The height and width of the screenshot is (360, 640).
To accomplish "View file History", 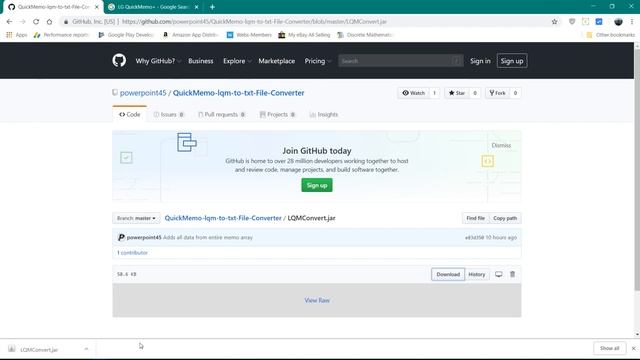I will click(477, 274).
